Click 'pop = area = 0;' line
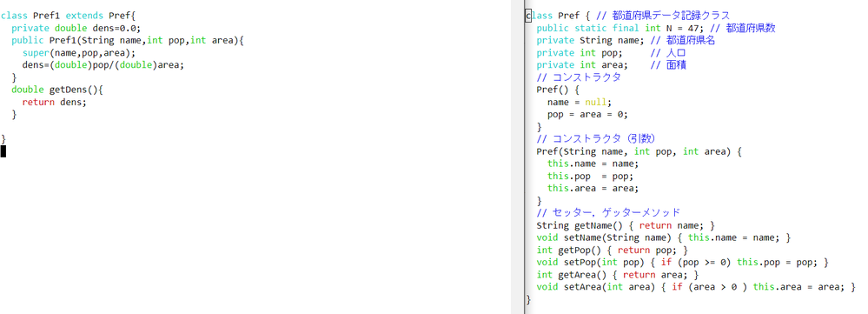The width and height of the screenshot is (868, 314). click(588, 114)
